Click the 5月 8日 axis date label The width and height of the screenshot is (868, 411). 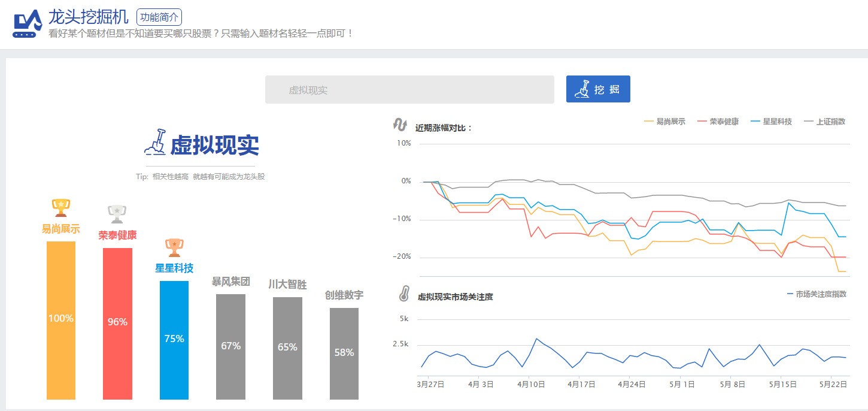732,384
